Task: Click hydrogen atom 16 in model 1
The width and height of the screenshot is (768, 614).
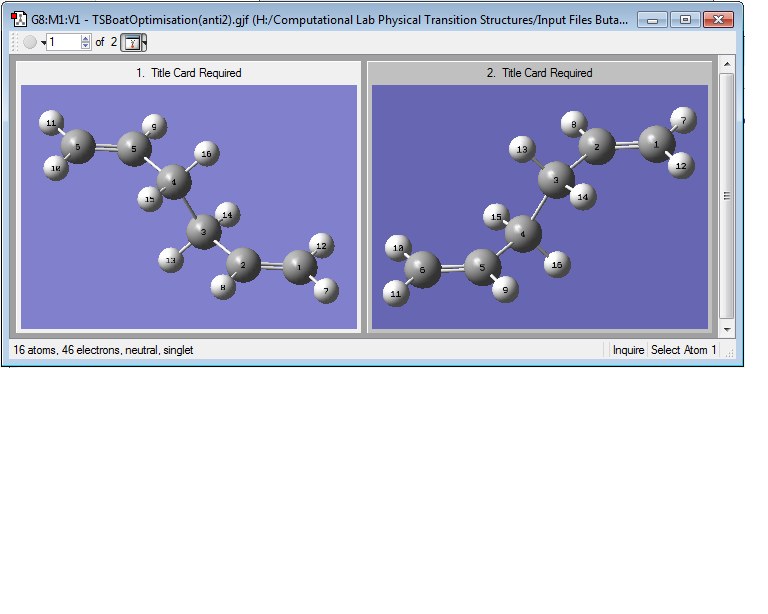Action: (207, 154)
